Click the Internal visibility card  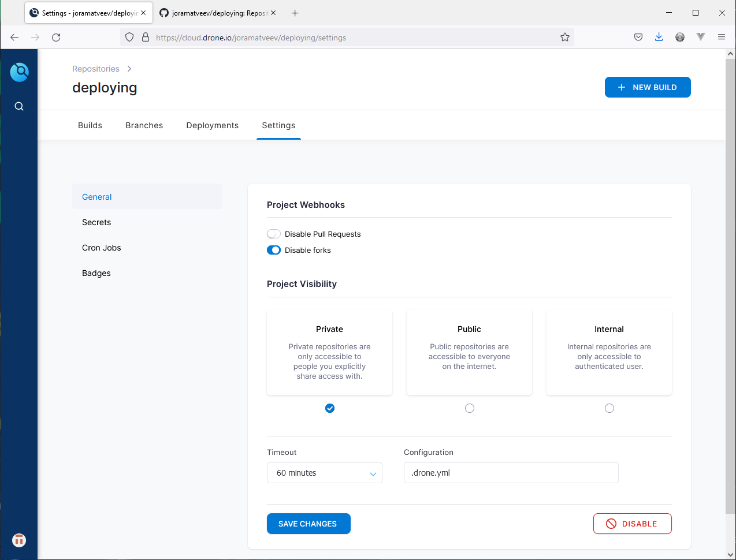point(609,352)
